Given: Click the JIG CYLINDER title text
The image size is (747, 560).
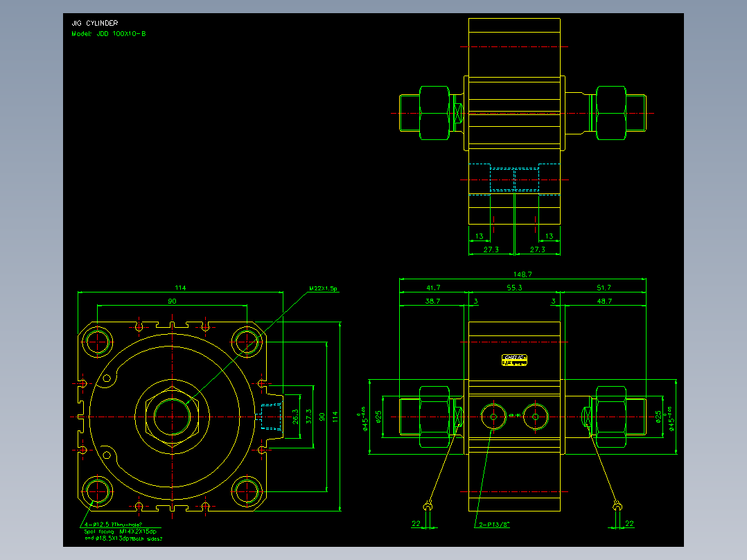Looking at the screenshot, I should [95, 23].
